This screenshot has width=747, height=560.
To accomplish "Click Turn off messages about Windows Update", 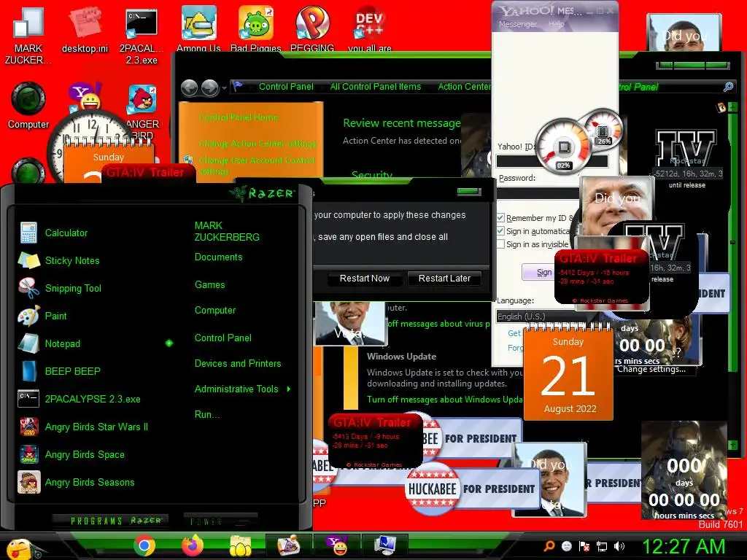I will tap(444, 400).
